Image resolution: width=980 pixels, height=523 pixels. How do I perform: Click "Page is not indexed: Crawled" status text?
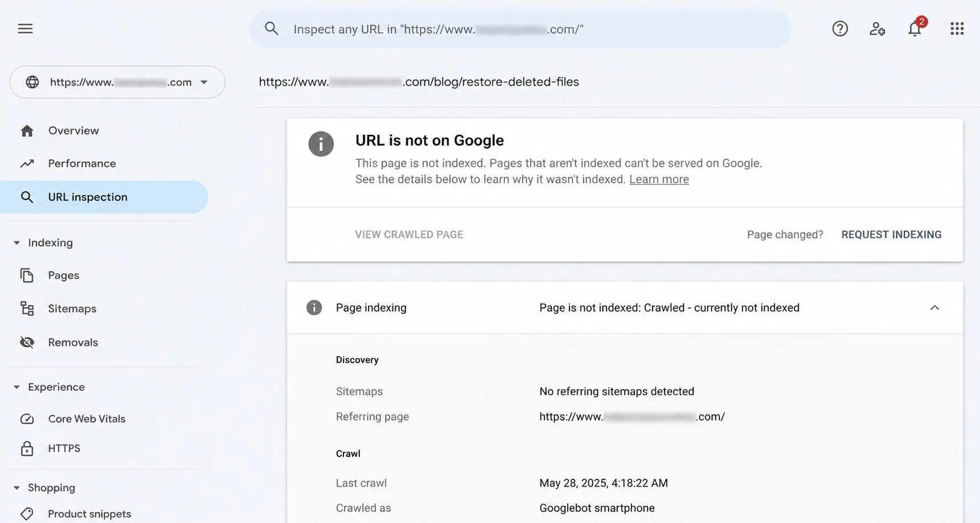pyautogui.click(x=669, y=308)
